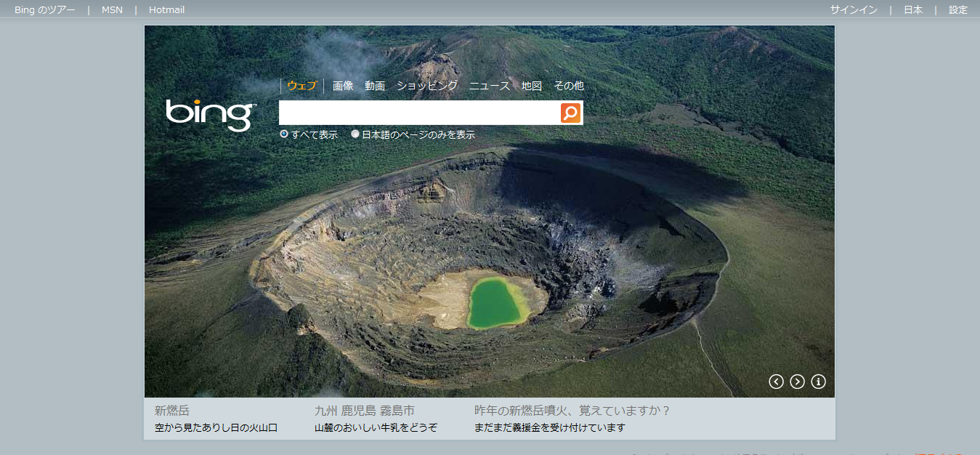
Task: Select すべて表示 radio option
Action: 284,134
